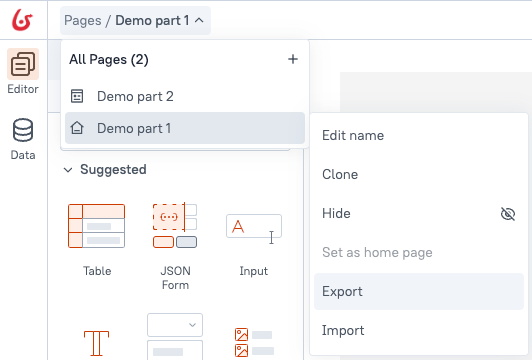Choose Edit name from context menu
This screenshot has height=360, width=532.
(x=419, y=135)
